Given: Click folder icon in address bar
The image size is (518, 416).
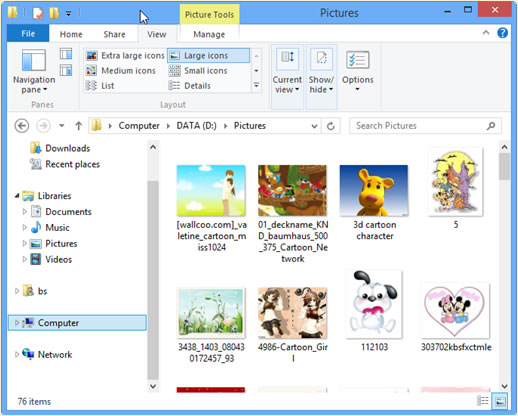Looking at the screenshot, I should coord(96,126).
